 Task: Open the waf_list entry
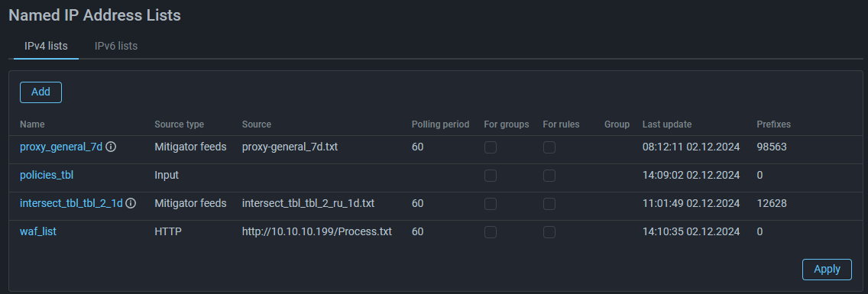[38, 232]
